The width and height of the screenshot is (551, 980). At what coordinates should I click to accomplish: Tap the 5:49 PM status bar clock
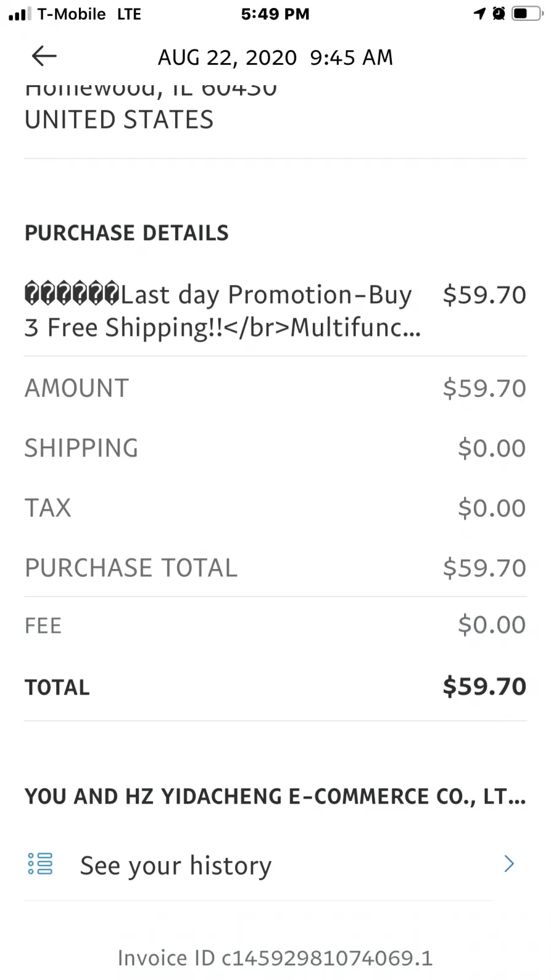(x=275, y=14)
